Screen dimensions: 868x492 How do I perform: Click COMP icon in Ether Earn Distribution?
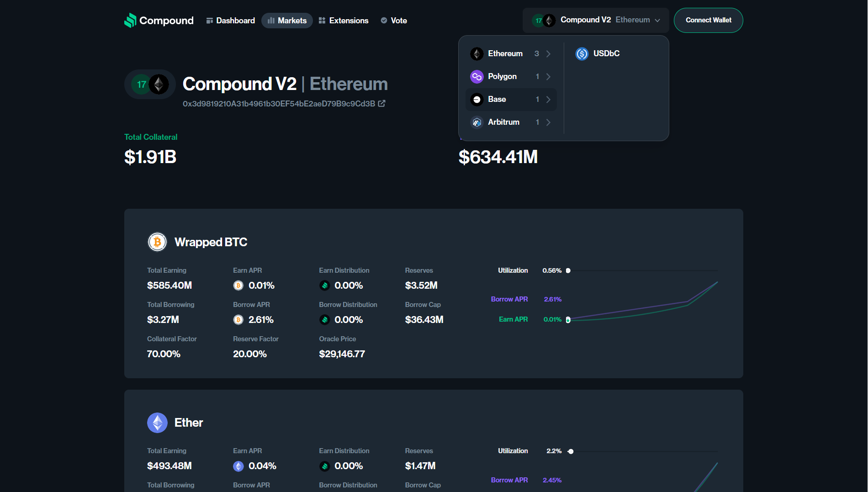click(324, 466)
